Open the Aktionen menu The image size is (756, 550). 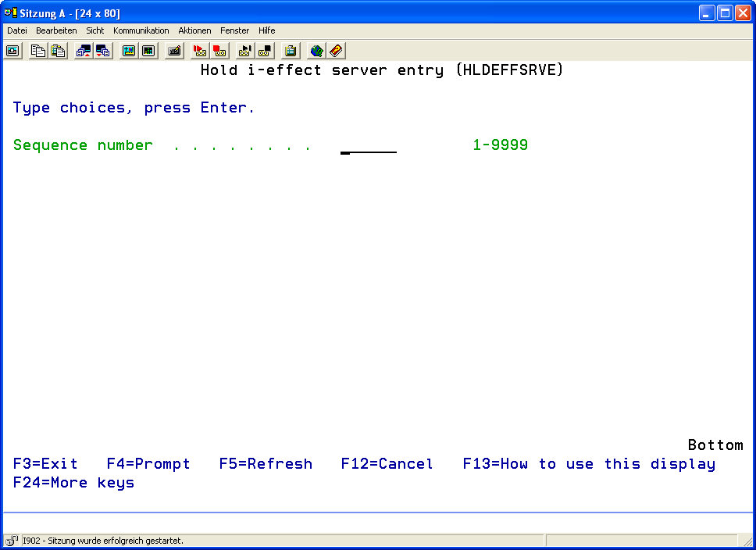click(194, 30)
